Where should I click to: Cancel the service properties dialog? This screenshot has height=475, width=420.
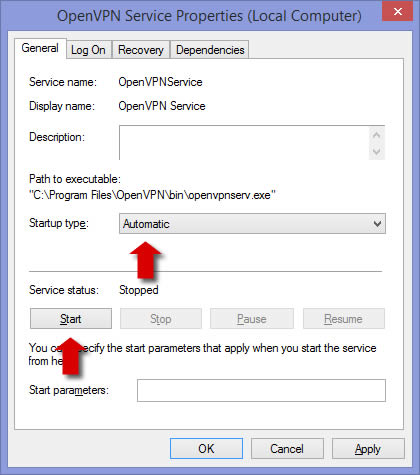(287, 449)
